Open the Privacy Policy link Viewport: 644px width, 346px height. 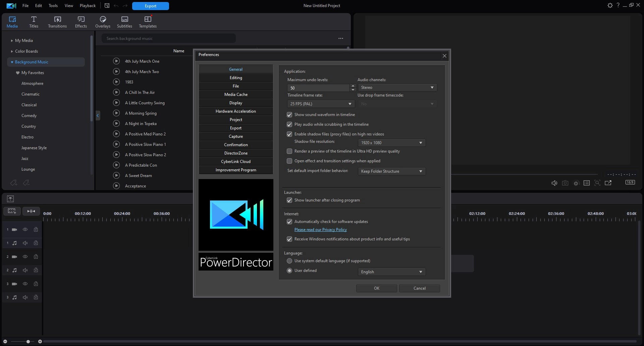point(320,230)
